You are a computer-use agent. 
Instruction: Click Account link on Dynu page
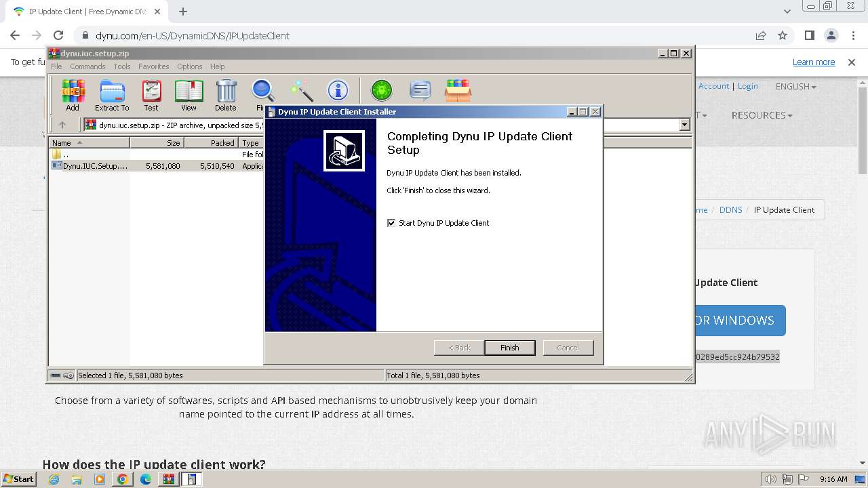tap(713, 86)
